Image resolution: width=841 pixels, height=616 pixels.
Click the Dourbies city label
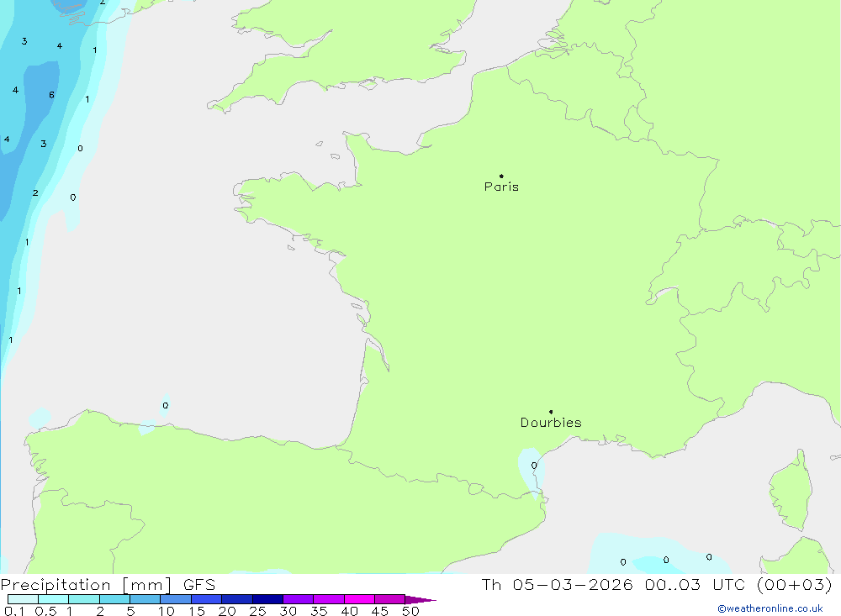[x=551, y=423]
